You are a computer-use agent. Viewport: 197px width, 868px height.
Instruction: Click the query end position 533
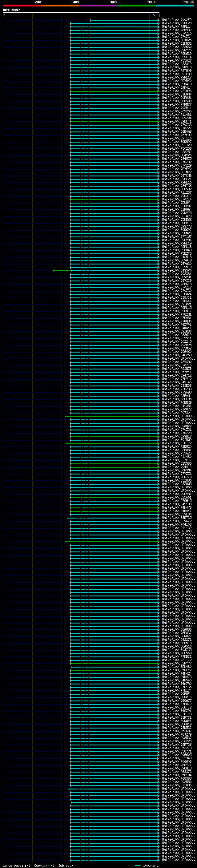155,15
